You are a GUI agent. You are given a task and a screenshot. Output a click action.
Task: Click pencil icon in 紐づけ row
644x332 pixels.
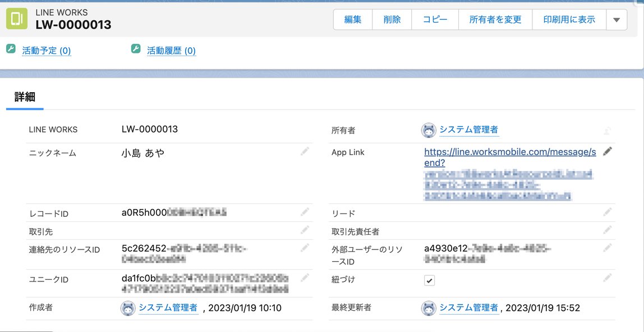click(608, 278)
